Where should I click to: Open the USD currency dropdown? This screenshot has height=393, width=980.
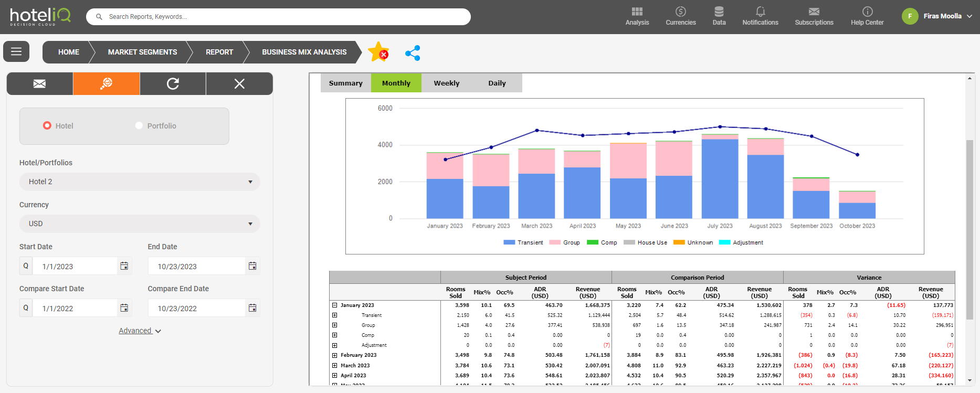pos(140,224)
